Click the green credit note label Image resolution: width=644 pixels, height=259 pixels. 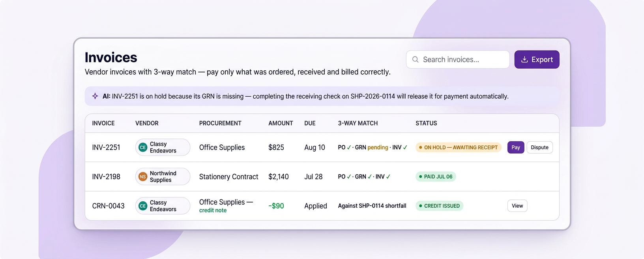pyautogui.click(x=213, y=210)
